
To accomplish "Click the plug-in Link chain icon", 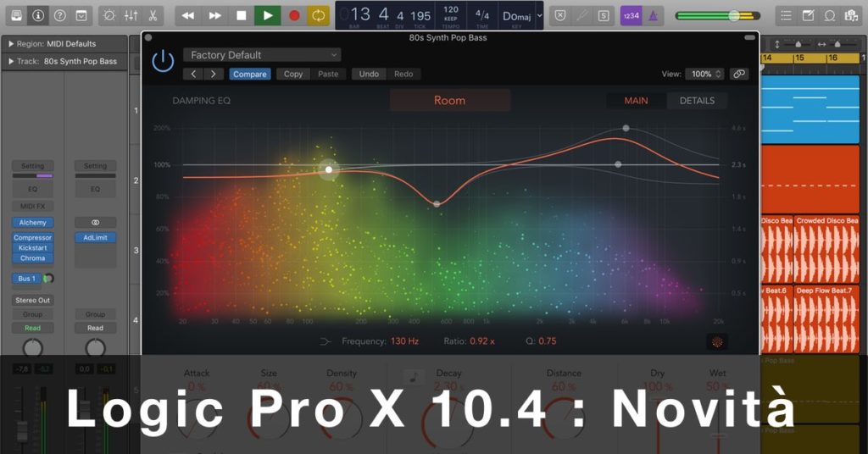I will coord(739,74).
